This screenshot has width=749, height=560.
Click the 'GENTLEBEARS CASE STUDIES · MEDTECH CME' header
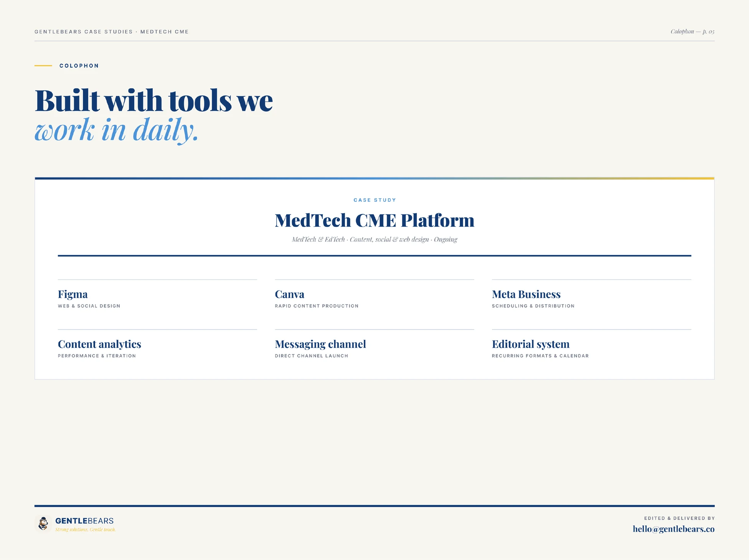[x=112, y=32]
